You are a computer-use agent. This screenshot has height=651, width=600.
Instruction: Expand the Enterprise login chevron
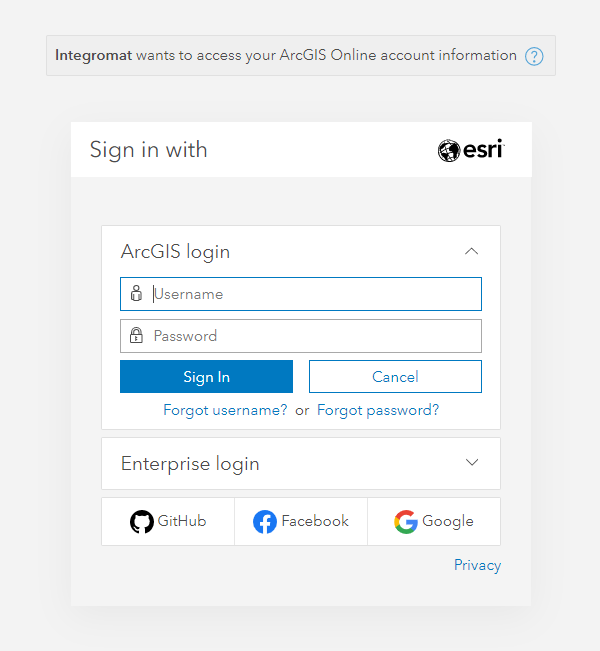[472, 463]
